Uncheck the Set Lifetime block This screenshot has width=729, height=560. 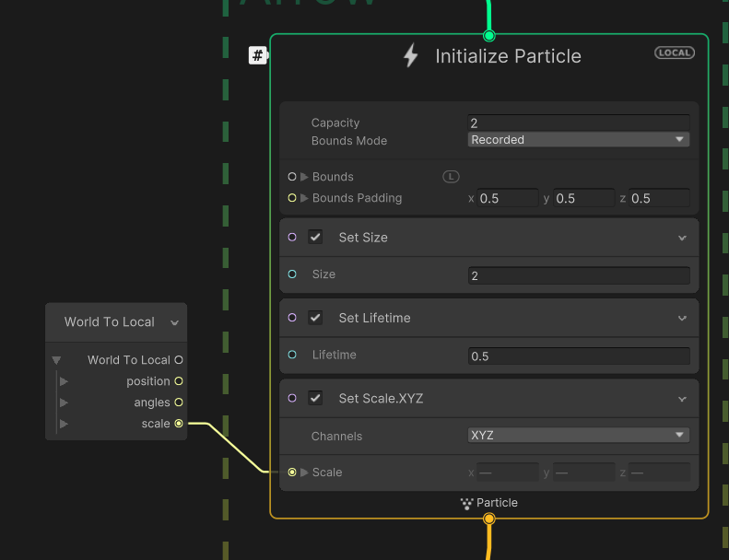coord(315,318)
